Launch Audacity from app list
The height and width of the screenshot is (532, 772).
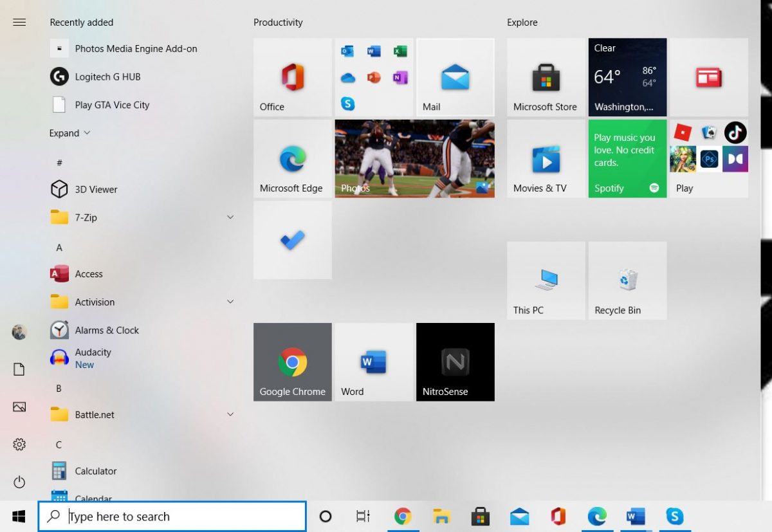click(x=142, y=358)
